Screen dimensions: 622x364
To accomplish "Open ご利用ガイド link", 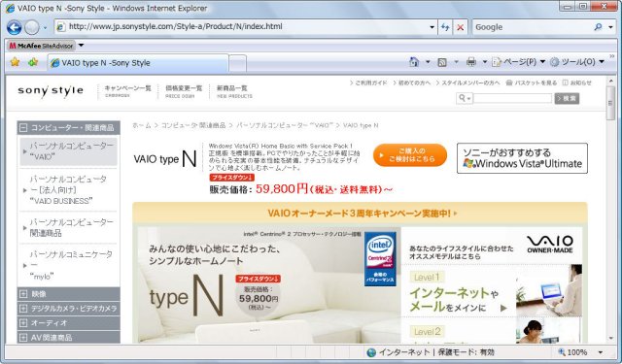I will [368, 83].
